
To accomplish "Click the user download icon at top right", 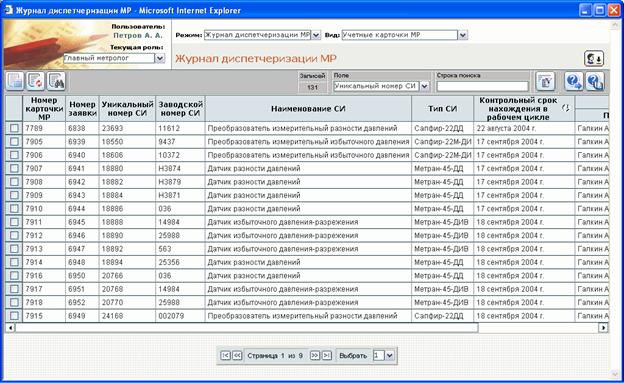I will (x=594, y=59).
